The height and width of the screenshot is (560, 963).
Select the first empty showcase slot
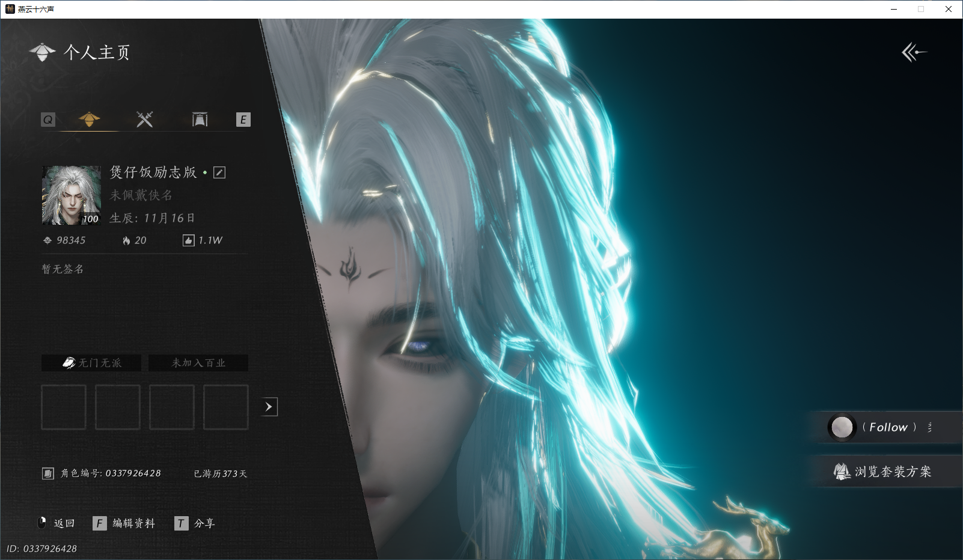point(64,407)
